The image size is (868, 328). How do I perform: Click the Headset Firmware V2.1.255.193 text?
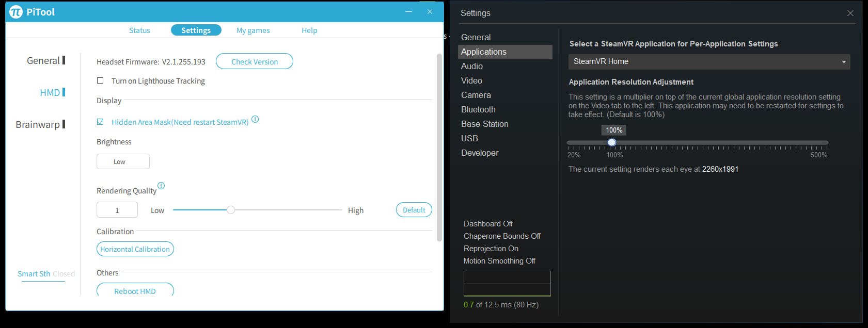click(x=151, y=62)
